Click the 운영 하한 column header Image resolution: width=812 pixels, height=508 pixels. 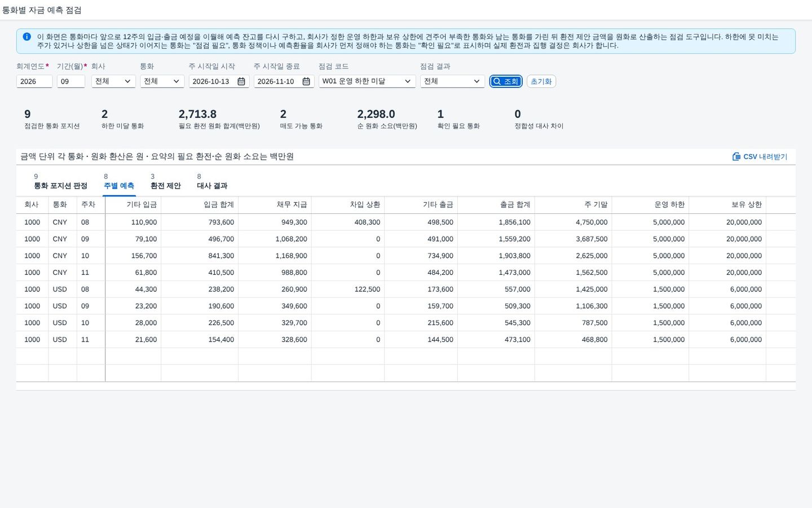pos(650,205)
